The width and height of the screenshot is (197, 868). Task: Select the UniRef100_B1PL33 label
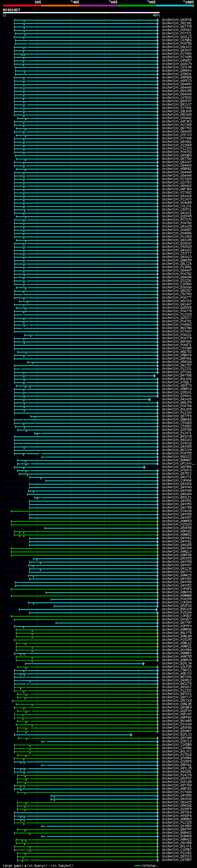click(x=177, y=735)
